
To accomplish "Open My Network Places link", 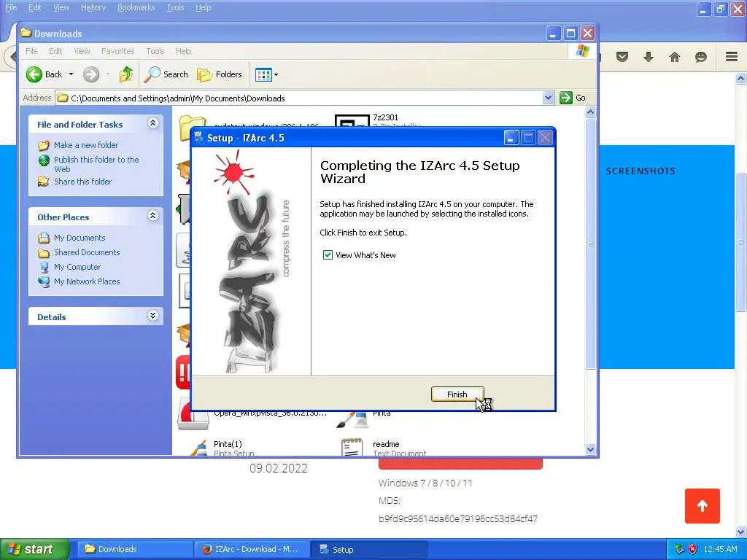I will coord(87,281).
